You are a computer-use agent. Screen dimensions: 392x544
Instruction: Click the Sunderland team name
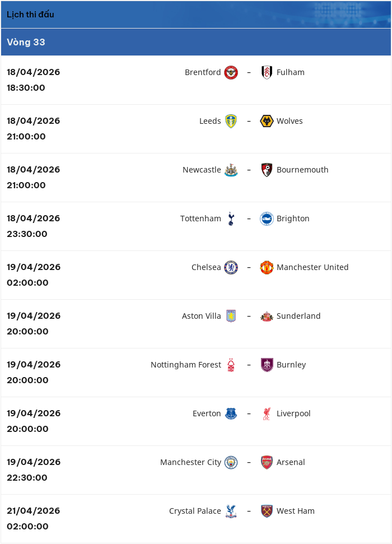[298, 316]
